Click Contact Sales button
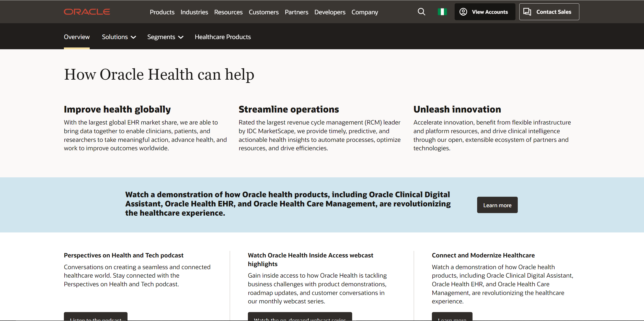 point(549,12)
